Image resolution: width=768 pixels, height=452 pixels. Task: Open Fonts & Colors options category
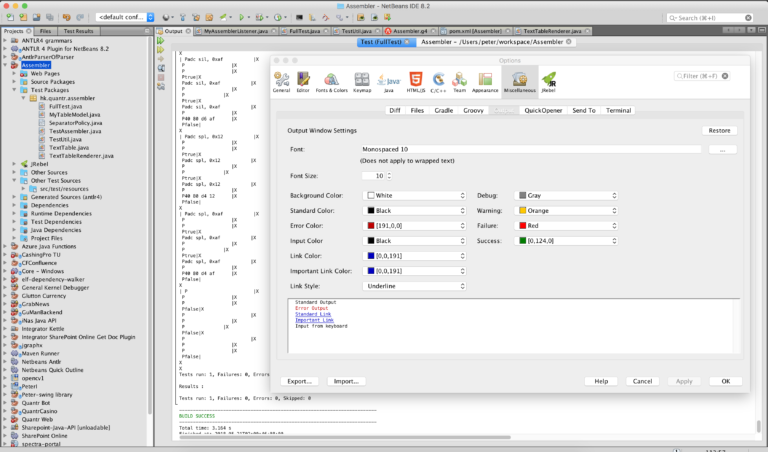(332, 82)
